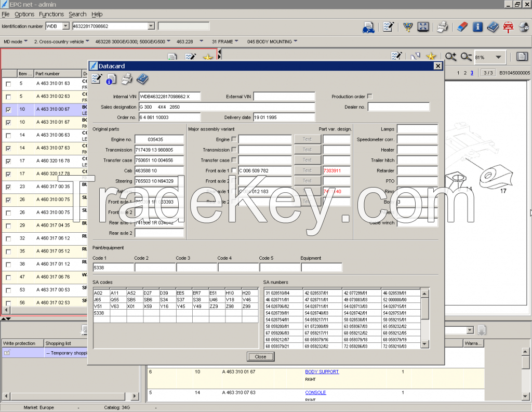The image size is (532, 412).
Task: Uncheck part A 463 310 00 67
Action: point(8,110)
